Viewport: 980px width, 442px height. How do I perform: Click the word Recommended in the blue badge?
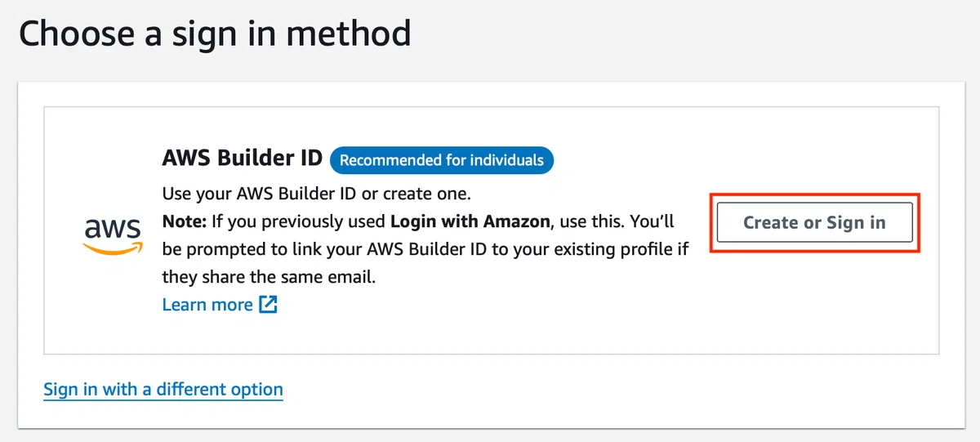point(390,160)
